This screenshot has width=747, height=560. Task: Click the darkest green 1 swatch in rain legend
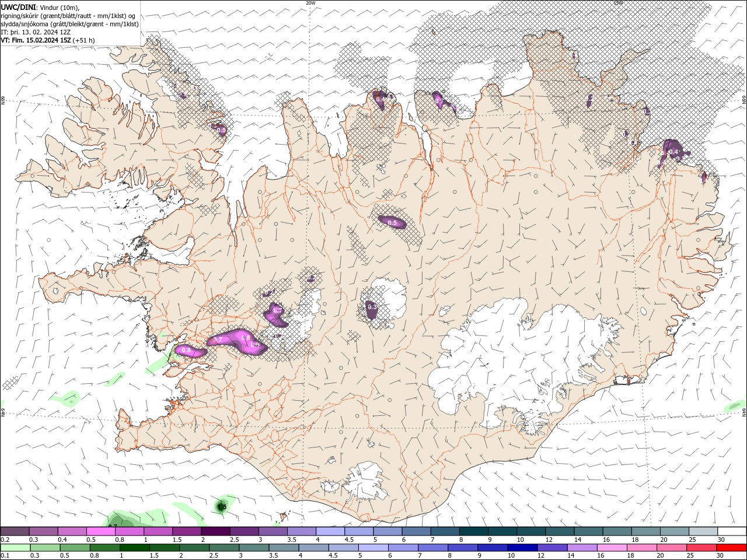pos(134,548)
